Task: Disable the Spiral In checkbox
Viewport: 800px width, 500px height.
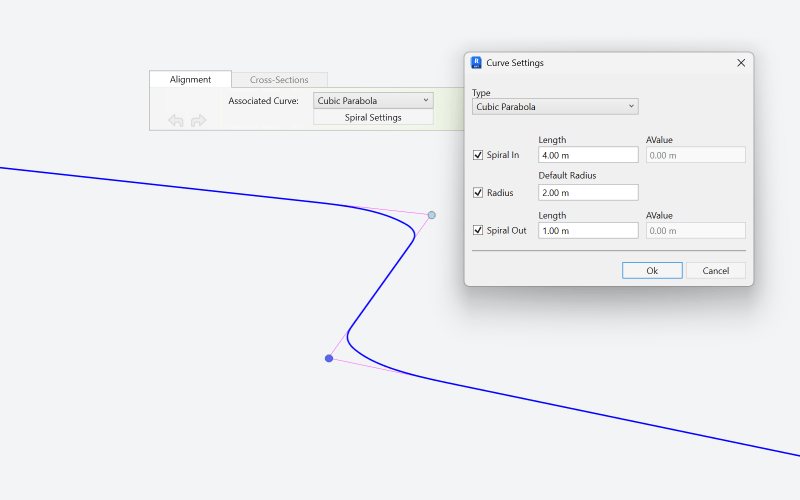Action: [478, 155]
